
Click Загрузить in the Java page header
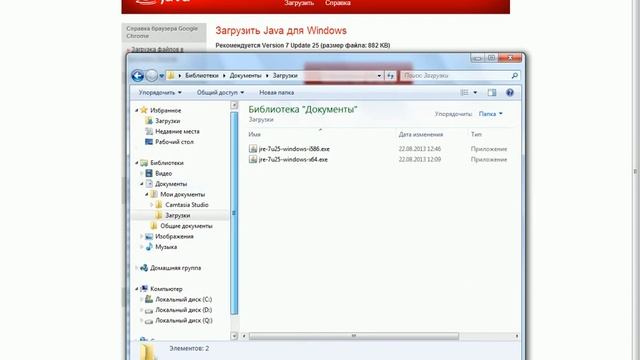[299, 3]
